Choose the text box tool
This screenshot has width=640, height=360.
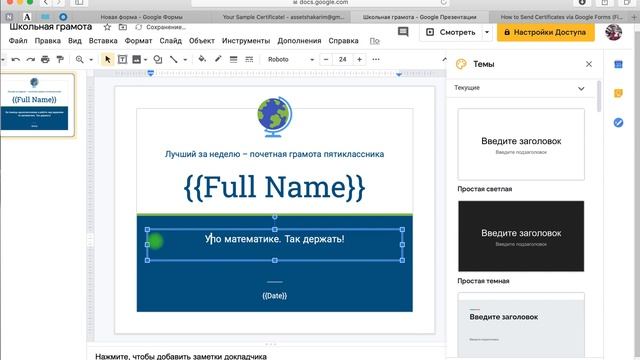click(x=122, y=60)
